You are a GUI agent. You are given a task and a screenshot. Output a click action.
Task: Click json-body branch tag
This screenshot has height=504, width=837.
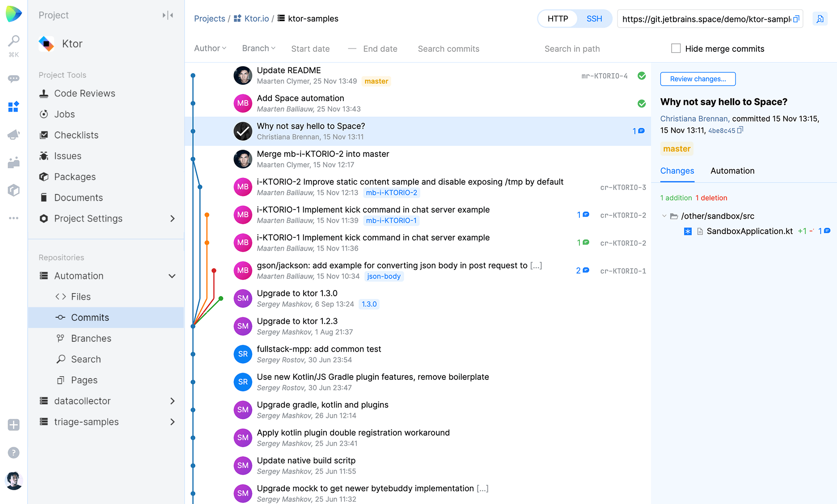(384, 276)
